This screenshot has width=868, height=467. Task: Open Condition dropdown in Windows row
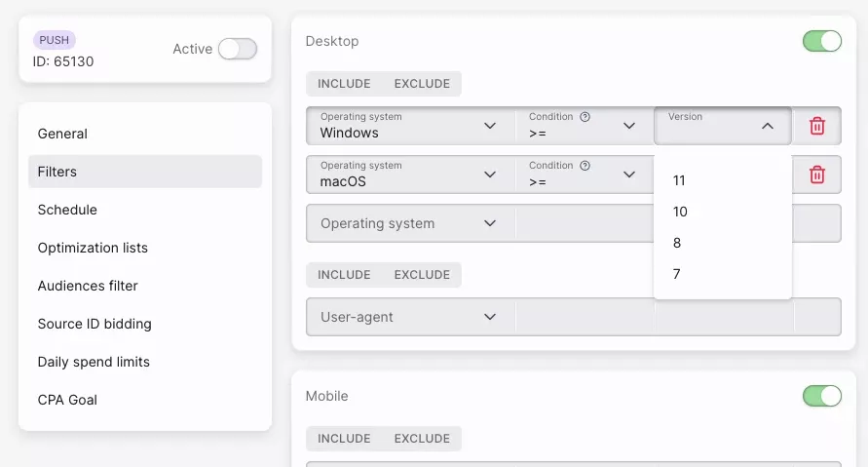585,126
